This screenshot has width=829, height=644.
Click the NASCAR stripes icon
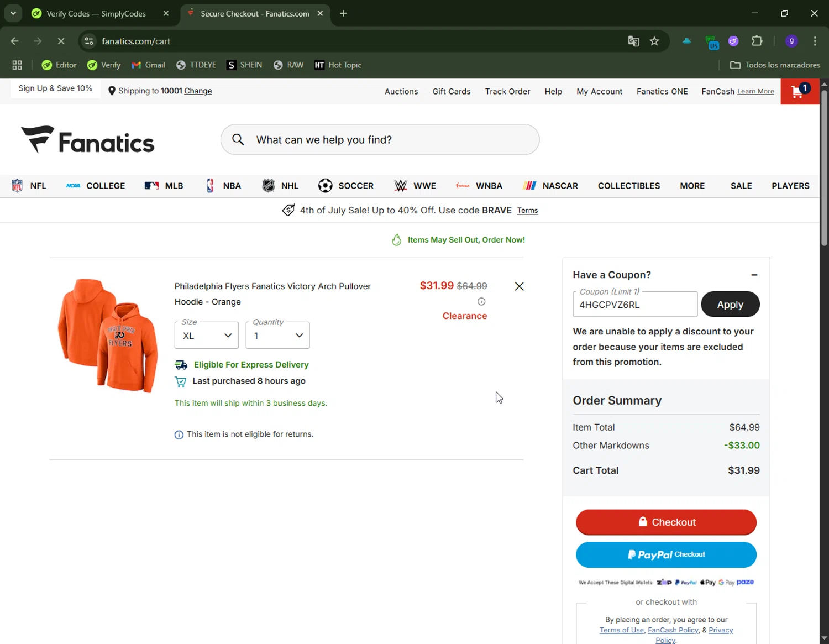coord(529,186)
